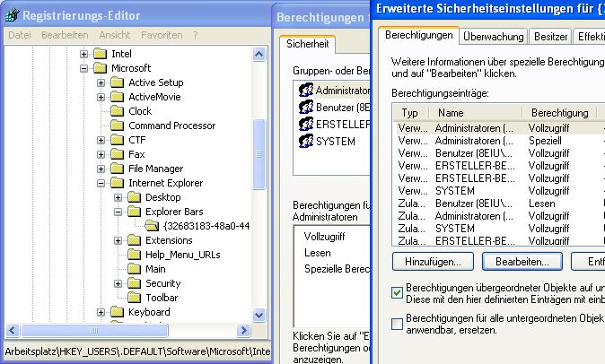Image resolution: width=605 pixels, height=364 pixels.
Task: Click the tree vertical scrollbar thumb
Action: tap(259, 154)
